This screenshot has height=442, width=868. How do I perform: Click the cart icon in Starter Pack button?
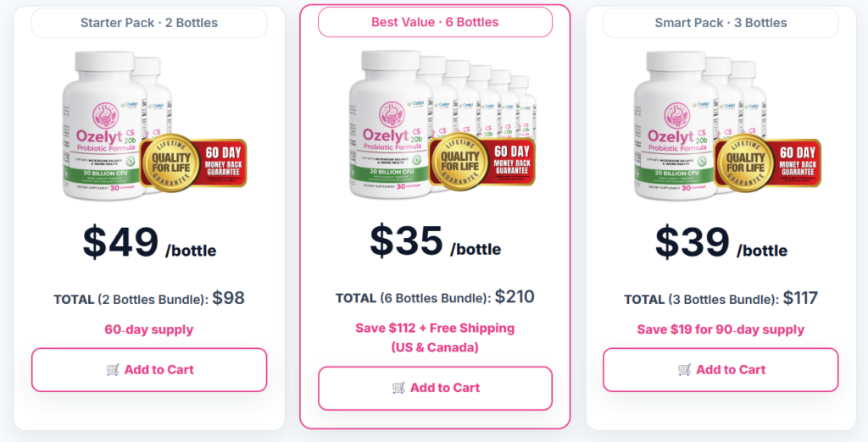[x=113, y=370]
